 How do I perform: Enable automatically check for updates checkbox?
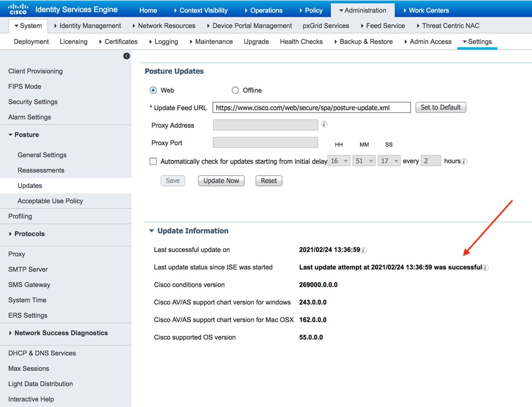pyautogui.click(x=153, y=161)
